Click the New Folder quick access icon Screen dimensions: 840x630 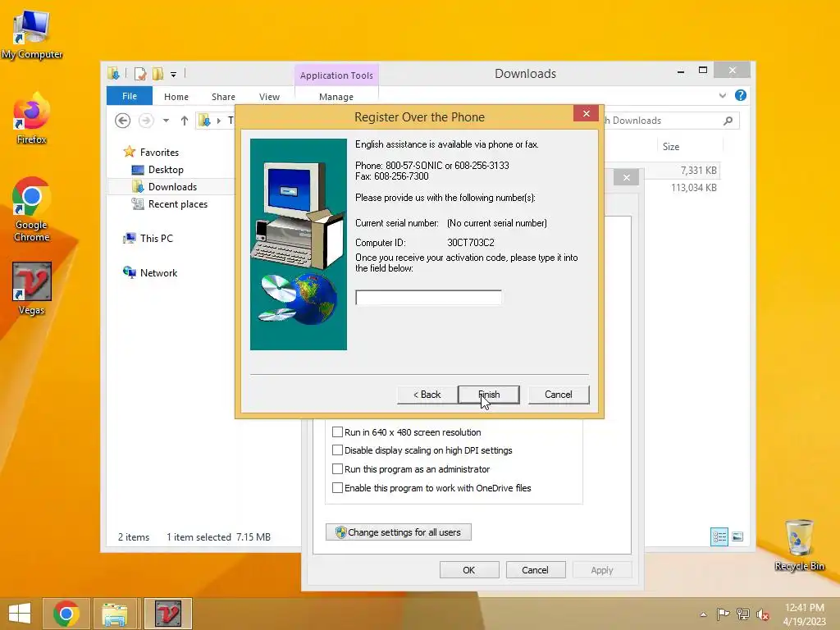(x=157, y=74)
